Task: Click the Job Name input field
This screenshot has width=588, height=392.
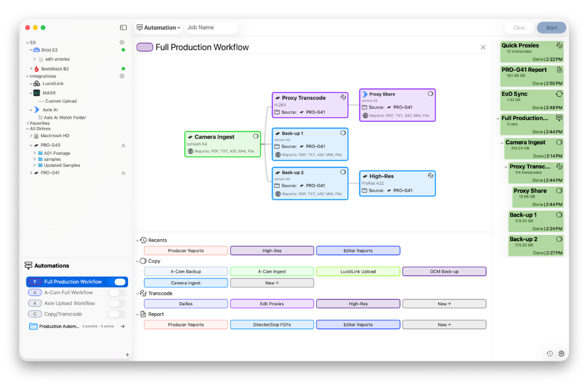Action: 211,28
